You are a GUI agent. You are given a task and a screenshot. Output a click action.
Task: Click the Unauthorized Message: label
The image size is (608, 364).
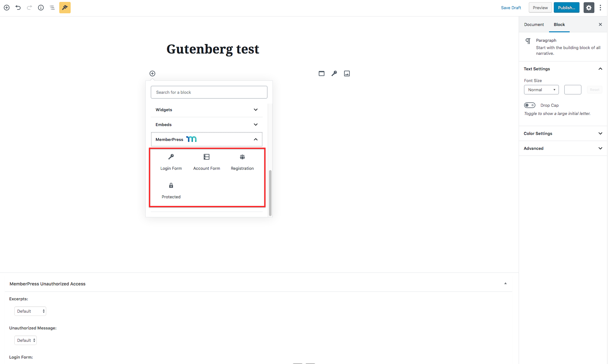(33, 328)
